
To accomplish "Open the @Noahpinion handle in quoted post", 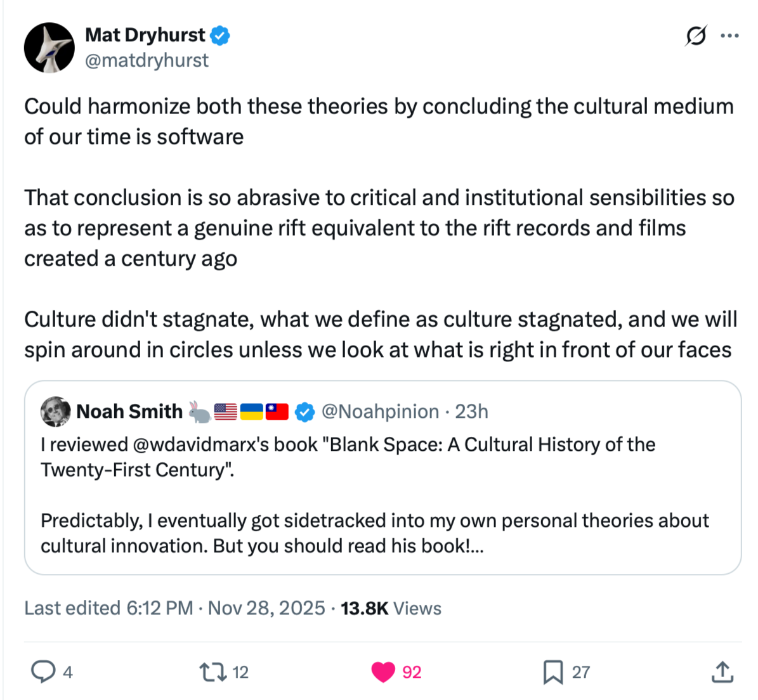I will coord(380,412).
